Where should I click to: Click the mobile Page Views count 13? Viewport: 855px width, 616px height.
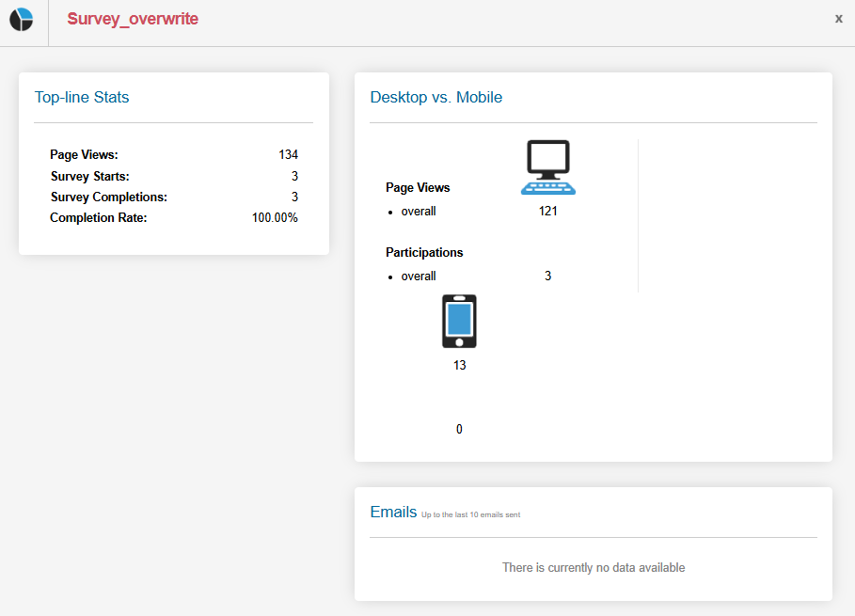point(458,365)
